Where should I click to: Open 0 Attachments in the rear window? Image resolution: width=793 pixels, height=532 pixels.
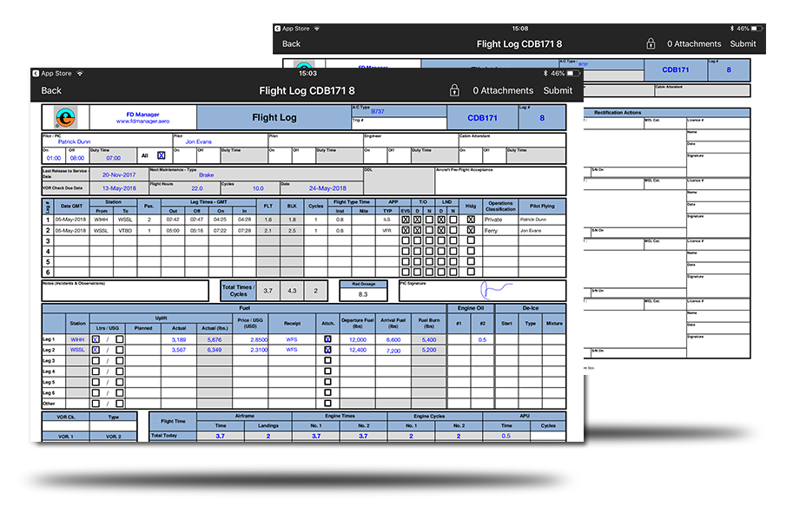[x=694, y=44]
